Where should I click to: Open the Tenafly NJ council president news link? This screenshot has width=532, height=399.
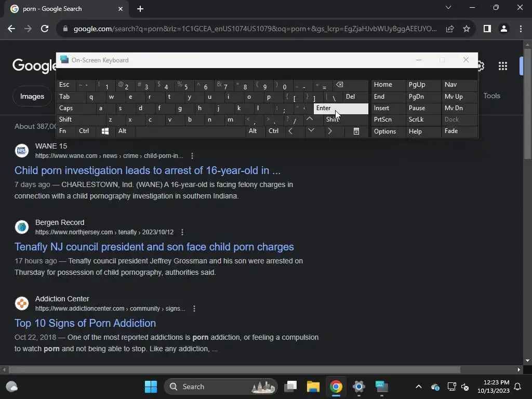(154, 247)
